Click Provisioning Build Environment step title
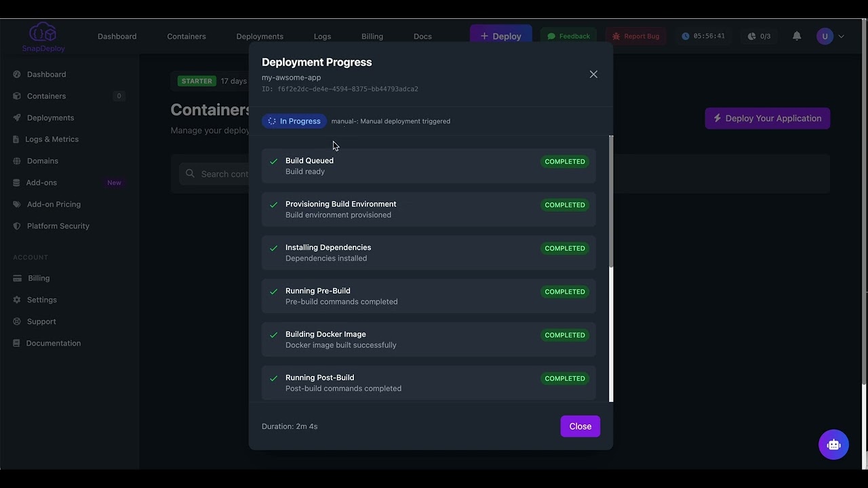The height and width of the screenshot is (488, 868). tap(341, 204)
